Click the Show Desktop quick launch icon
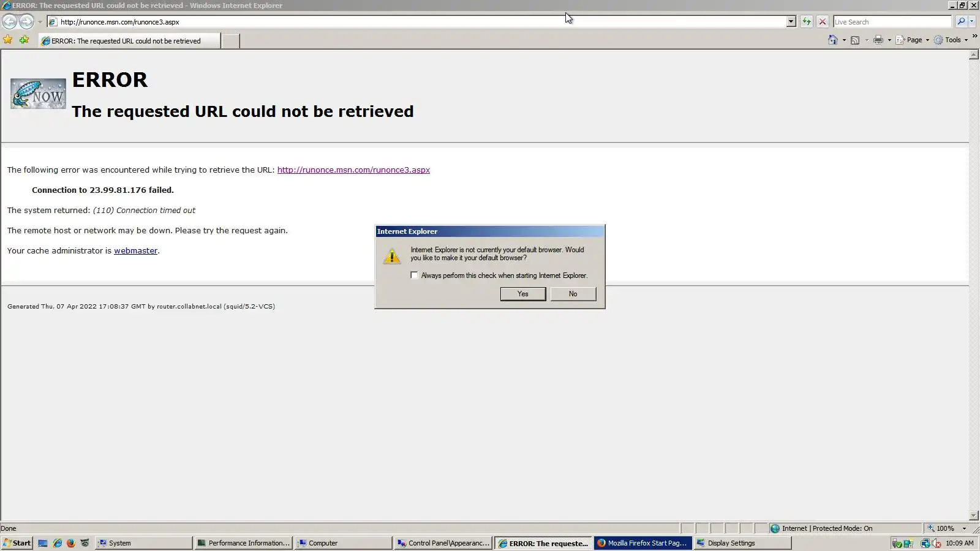This screenshot has height=551, width=980. coord(43,543)
